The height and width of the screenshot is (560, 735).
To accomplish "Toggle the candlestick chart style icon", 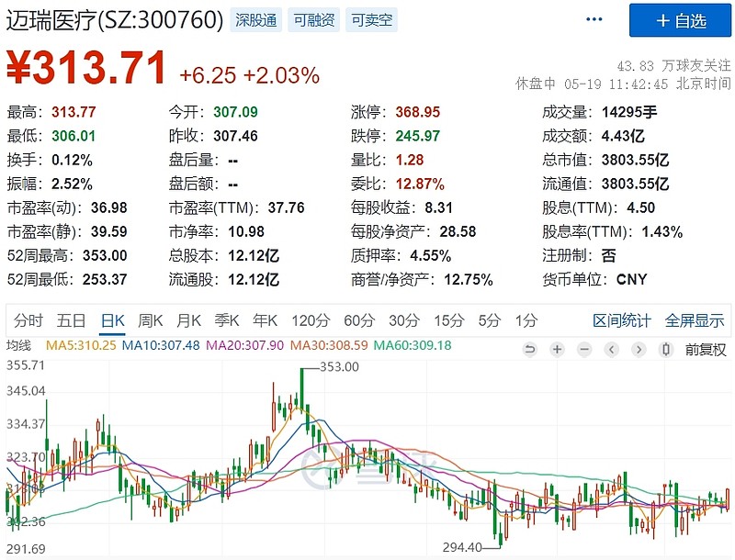I will click(x=665, y=349).
